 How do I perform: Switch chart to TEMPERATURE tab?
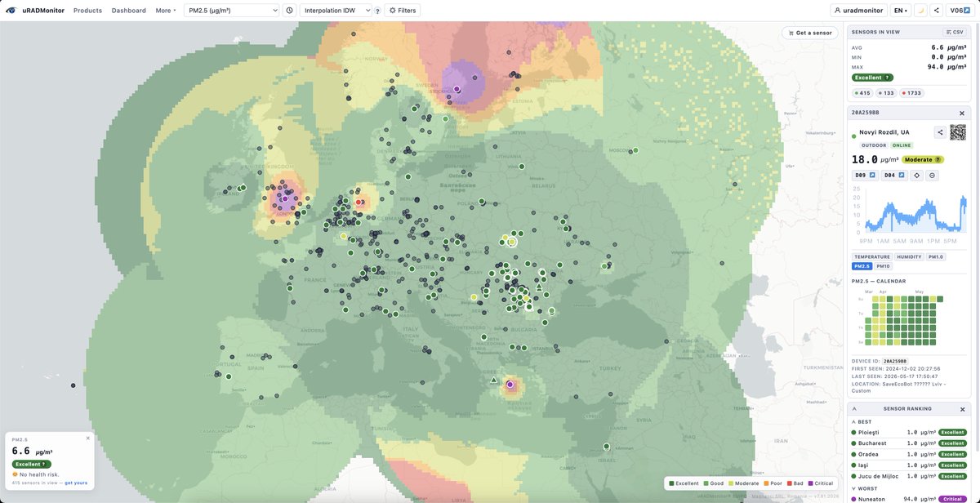871,256
